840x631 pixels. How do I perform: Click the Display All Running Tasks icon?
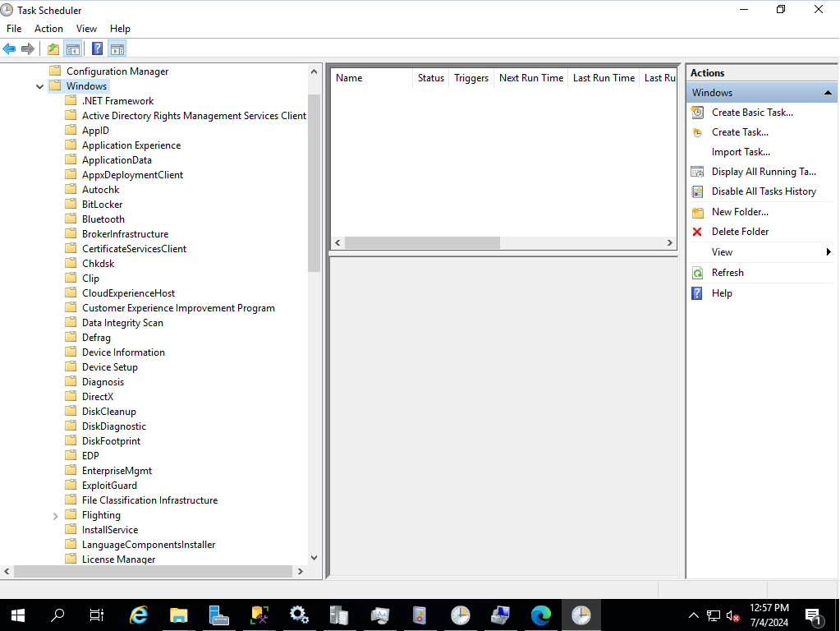click(x=697, y=172)
